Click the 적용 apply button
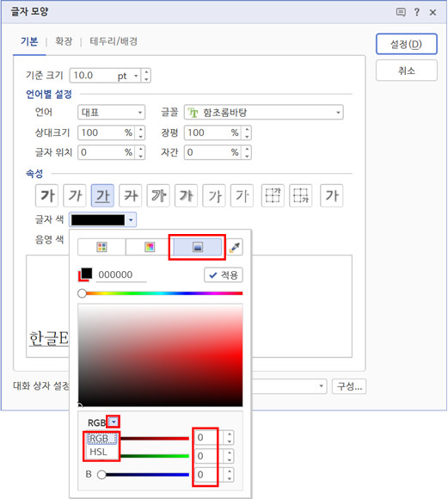The image size is (448, 499). [x=224, y=274]
